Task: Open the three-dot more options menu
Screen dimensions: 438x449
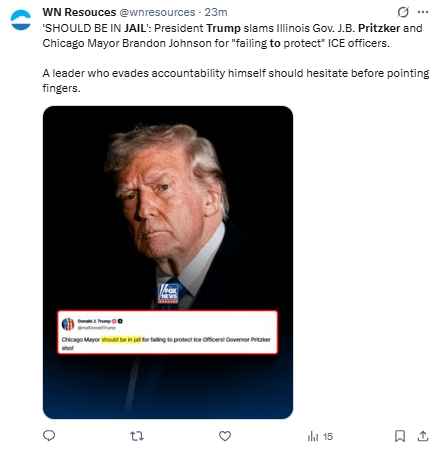Action: point(423,12)
